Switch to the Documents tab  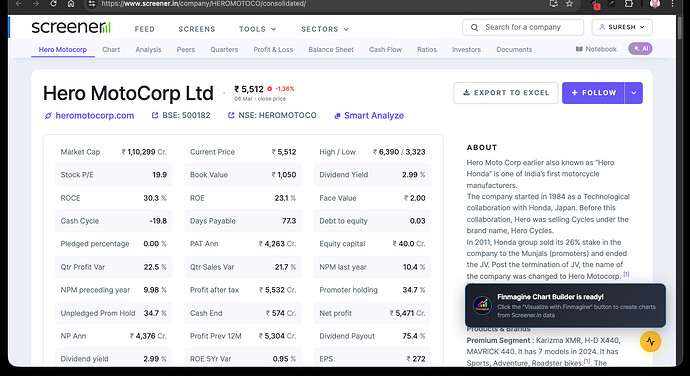point(514,49)
